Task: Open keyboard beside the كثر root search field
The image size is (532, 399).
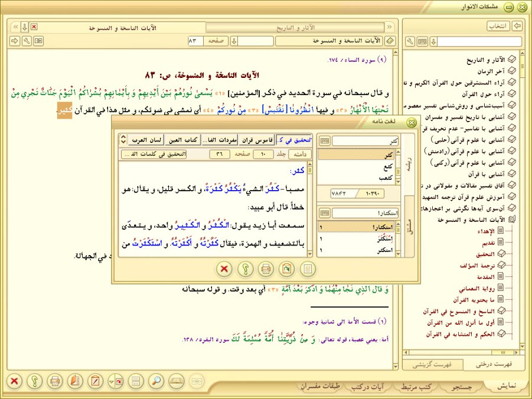Action: [x=325, y=140]
